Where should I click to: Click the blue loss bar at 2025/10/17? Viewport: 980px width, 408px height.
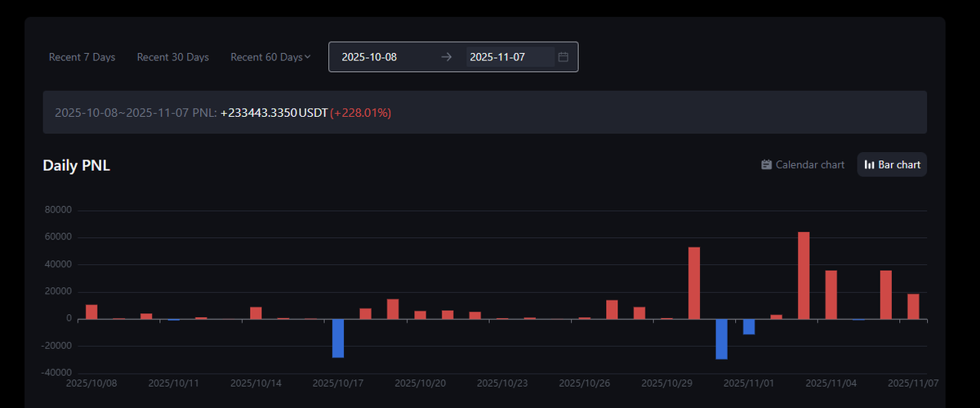coord(338,338)
